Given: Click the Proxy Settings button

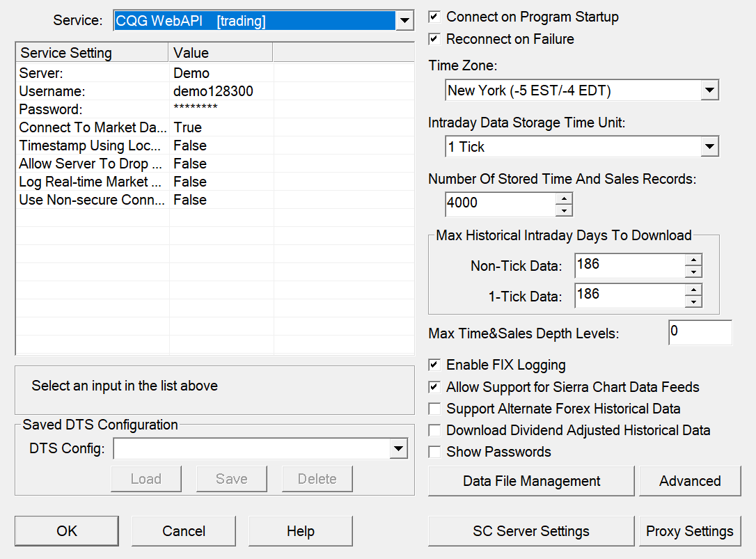Looking at the screenshot, I should (689, 531).
